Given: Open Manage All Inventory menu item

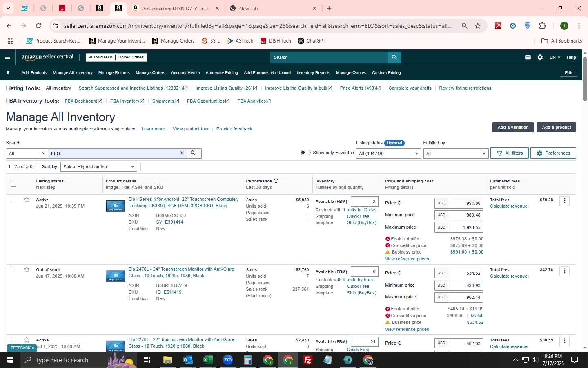Looking at the screenshot, I should pos(72,73).
